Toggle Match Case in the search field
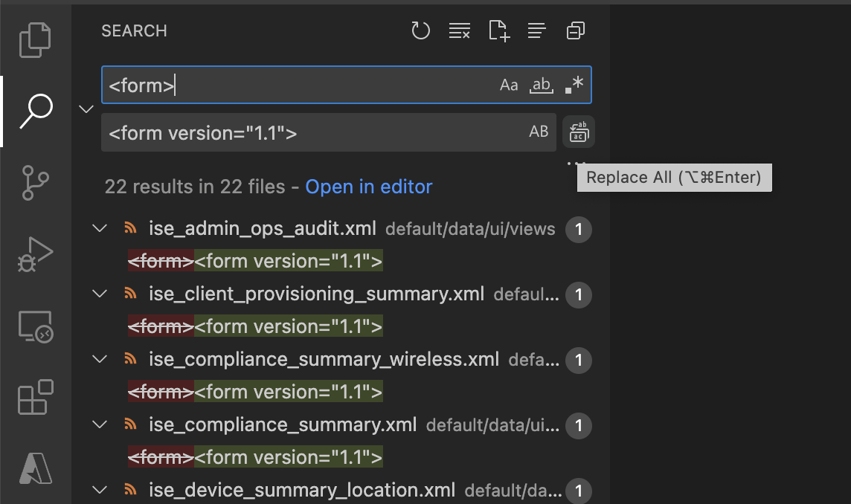Image resolution: width=851 pixels, height=504 pixels. pos(509,85)
